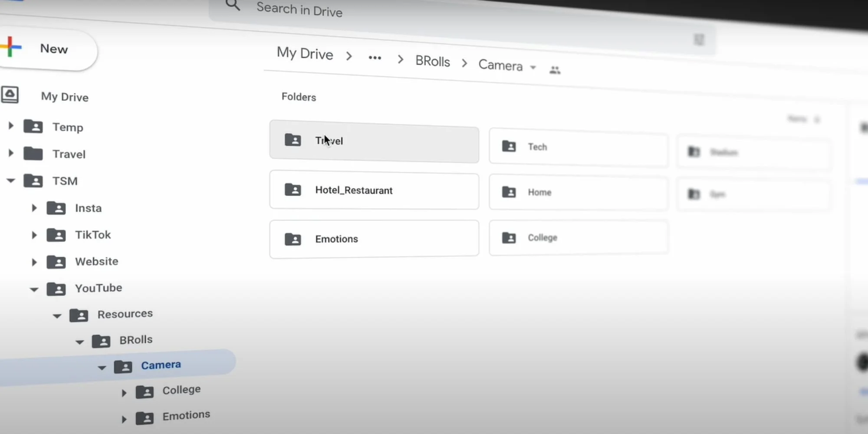Expand the Website folder arrow
Image resolution: width=868 pixels, height=434 pixels.
click(34, 262)
